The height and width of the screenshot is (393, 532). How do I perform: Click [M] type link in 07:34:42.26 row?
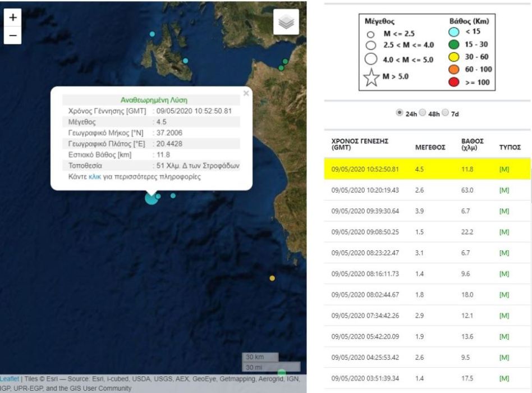504,316
